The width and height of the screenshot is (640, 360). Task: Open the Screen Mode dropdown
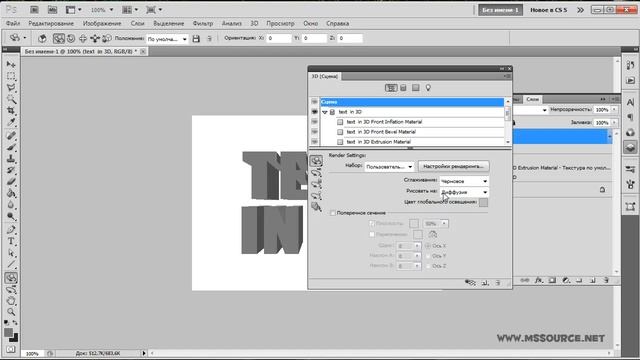point(154,9)
